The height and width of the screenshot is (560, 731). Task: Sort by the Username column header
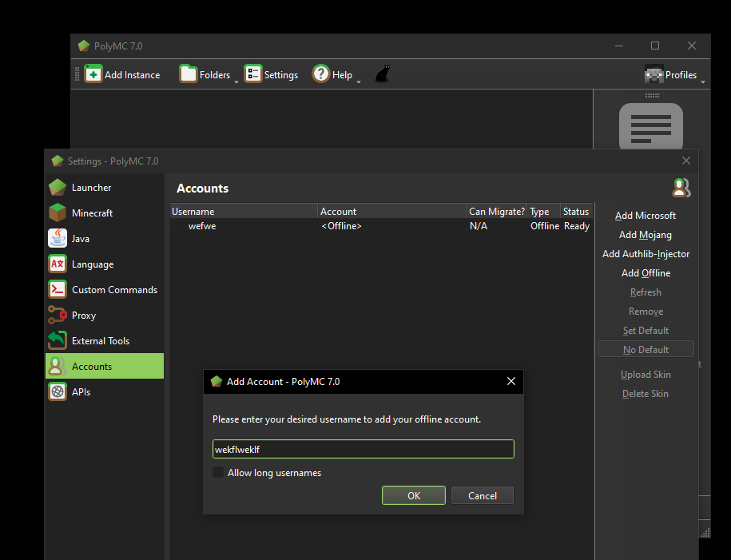click(x=244, y=211)
